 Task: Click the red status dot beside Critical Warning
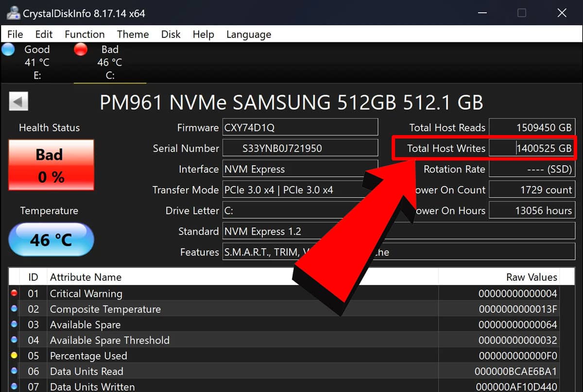click(15, 293)
